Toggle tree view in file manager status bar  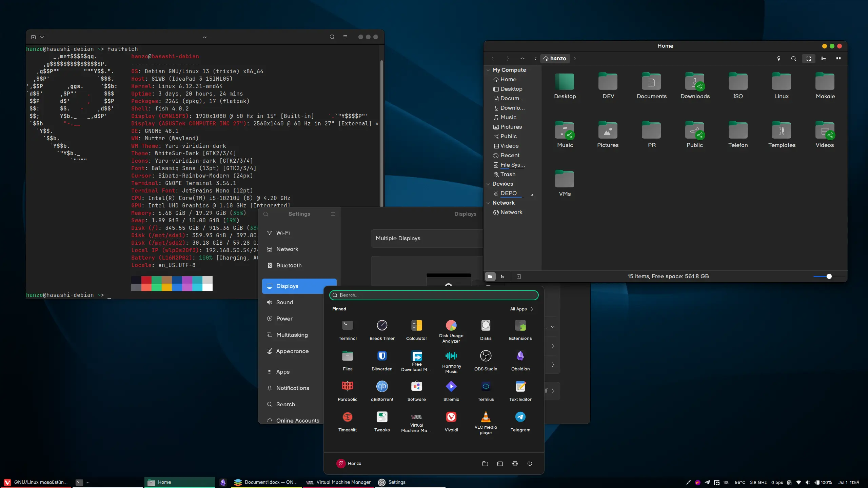tap(502, 276)
